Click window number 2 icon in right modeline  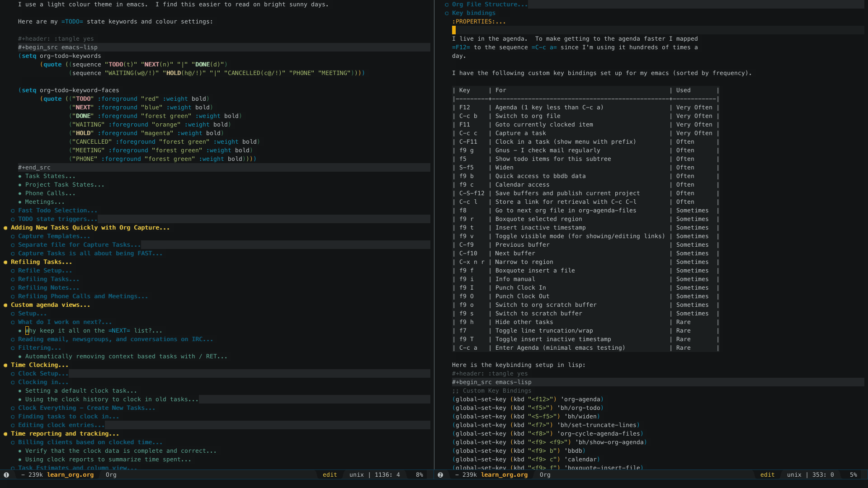pyautogui.click(x=440, y=475)
